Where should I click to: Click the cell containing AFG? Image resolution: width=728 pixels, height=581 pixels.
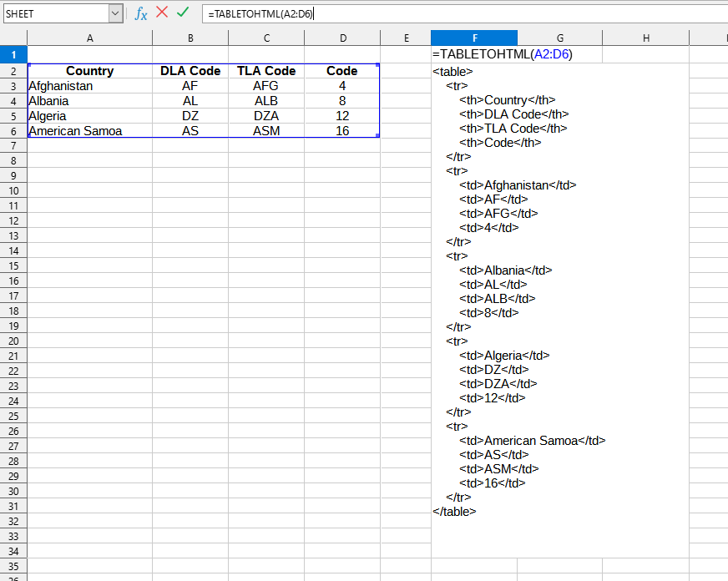point(266,86)
